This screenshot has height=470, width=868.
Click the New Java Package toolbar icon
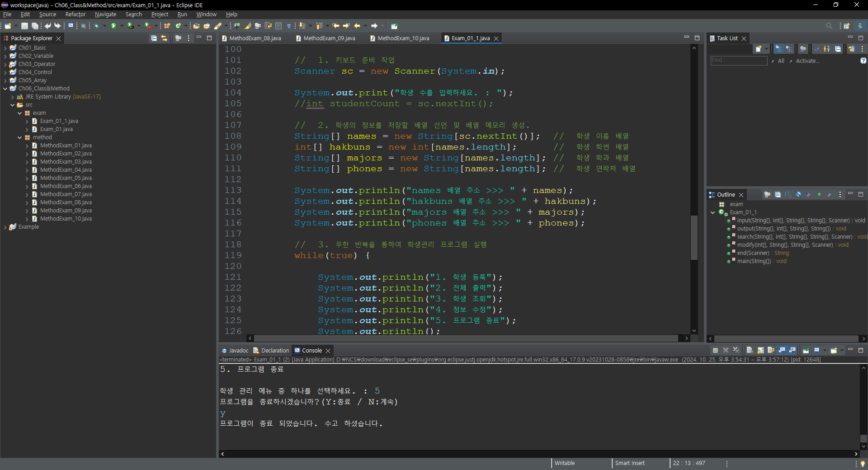tap(167, 26)
